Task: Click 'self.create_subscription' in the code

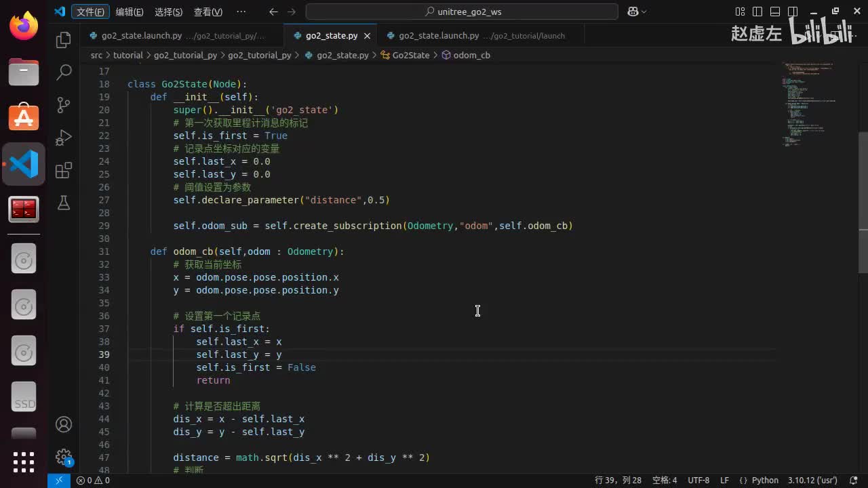Action: 333,226
